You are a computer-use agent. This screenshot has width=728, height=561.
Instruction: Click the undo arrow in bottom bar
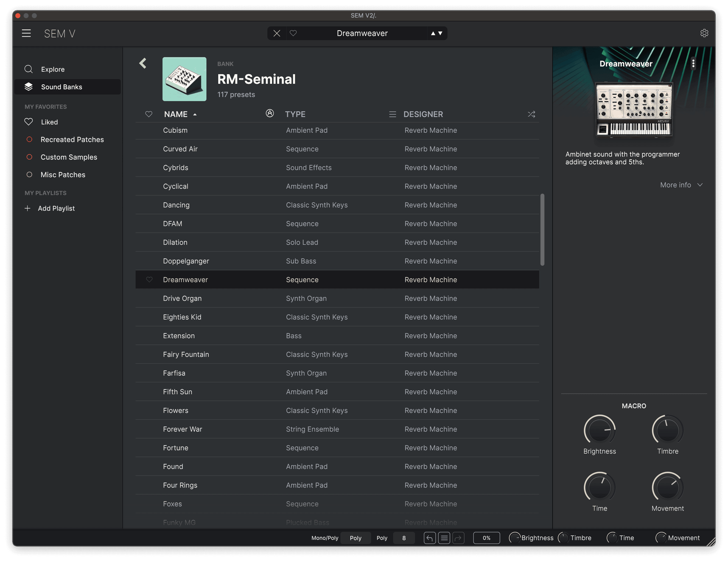(x=429, y=538)
